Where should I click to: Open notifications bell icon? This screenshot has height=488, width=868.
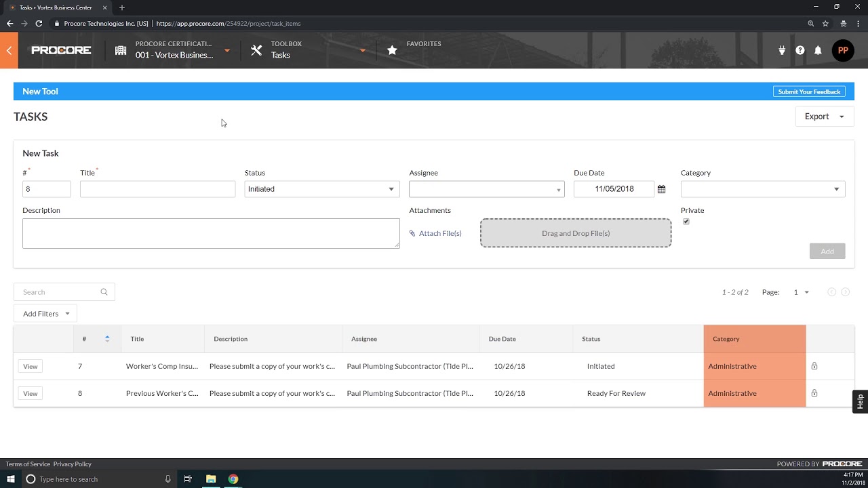818,50
